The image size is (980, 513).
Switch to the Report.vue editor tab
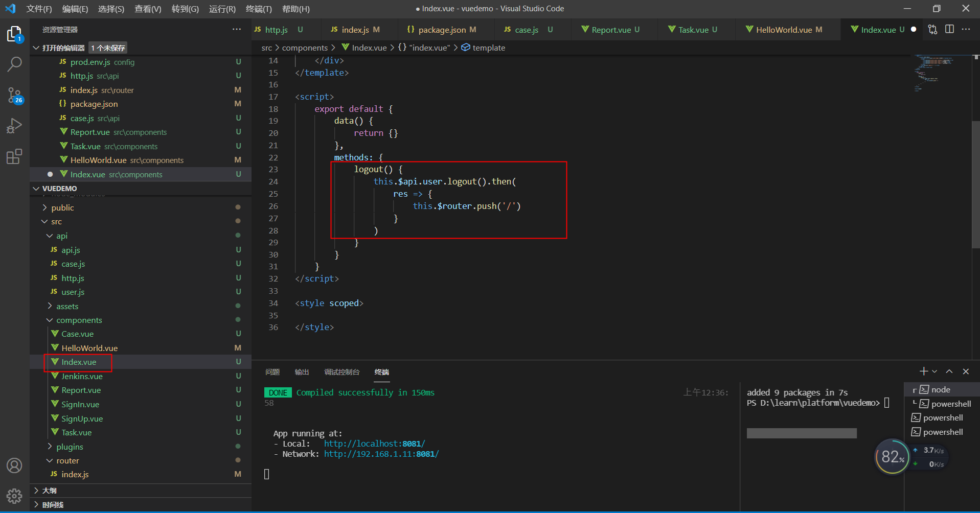click(x=610, y=30)
